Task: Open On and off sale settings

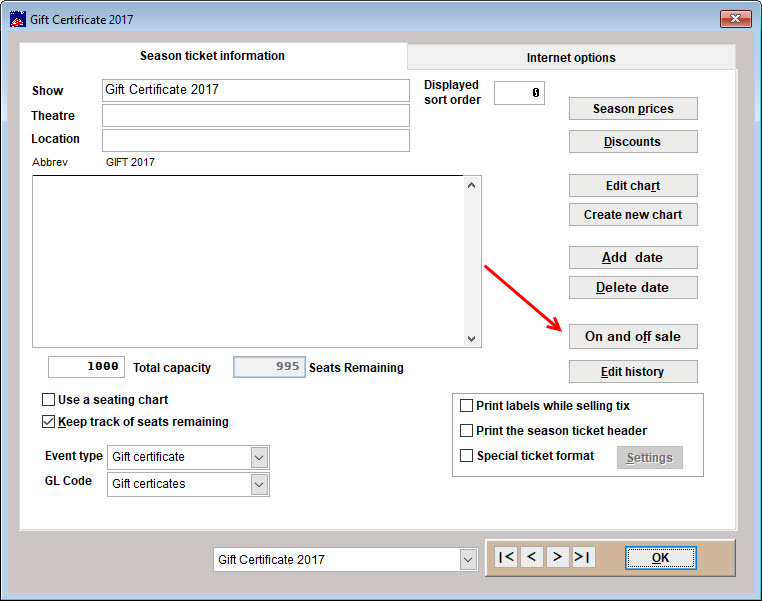Action: click(x=633, y=336)
